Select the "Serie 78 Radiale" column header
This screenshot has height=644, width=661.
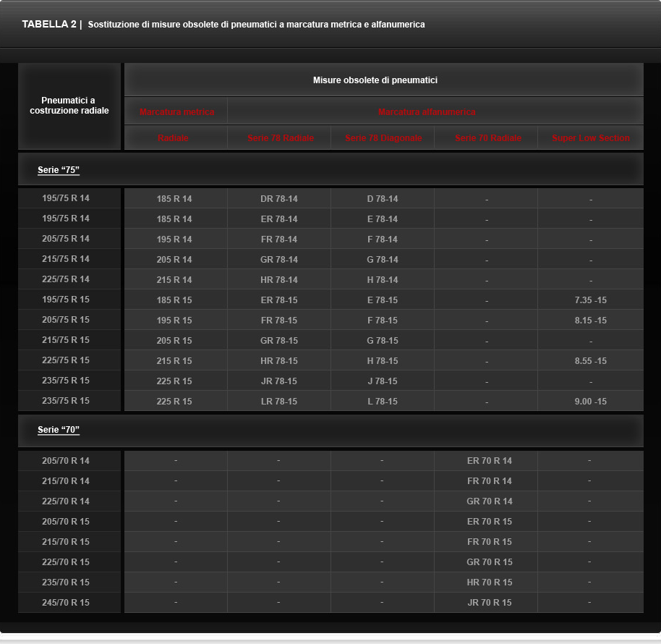[281, 138]
